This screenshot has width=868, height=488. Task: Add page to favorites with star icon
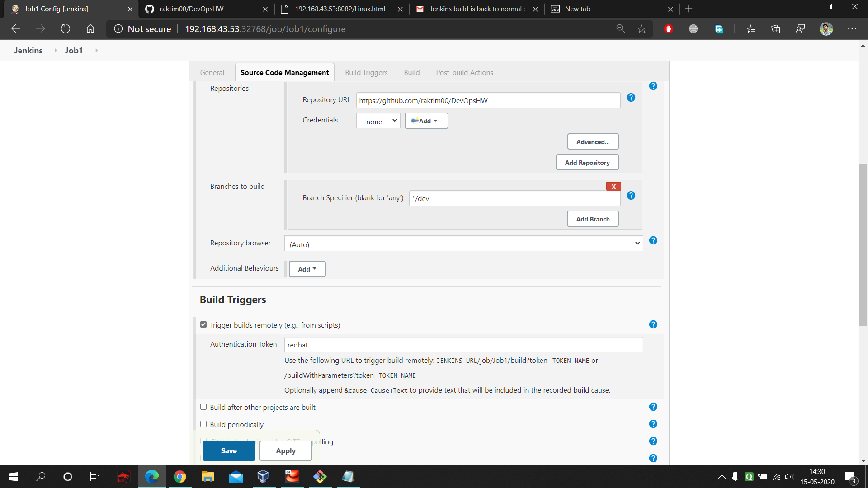(642, 29)
